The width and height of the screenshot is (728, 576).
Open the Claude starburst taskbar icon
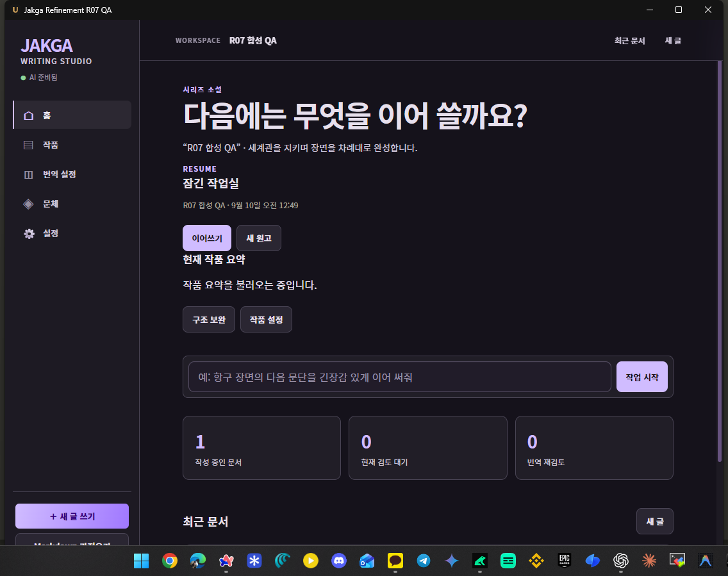click(649, 561)
